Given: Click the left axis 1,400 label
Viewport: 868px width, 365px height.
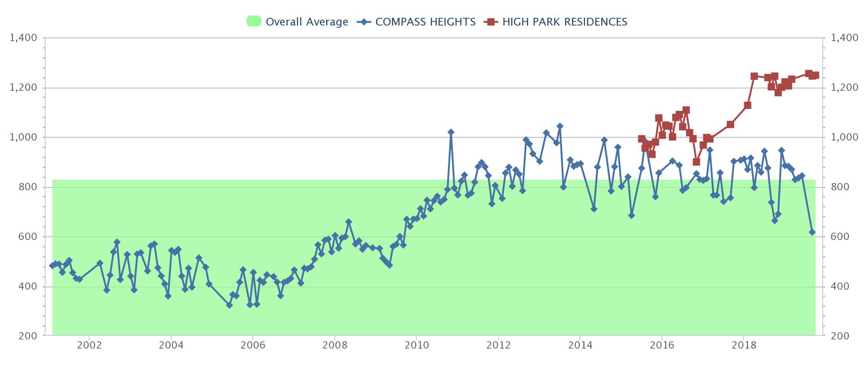Looking at the screenshot, I should click(x=23, y=38).
